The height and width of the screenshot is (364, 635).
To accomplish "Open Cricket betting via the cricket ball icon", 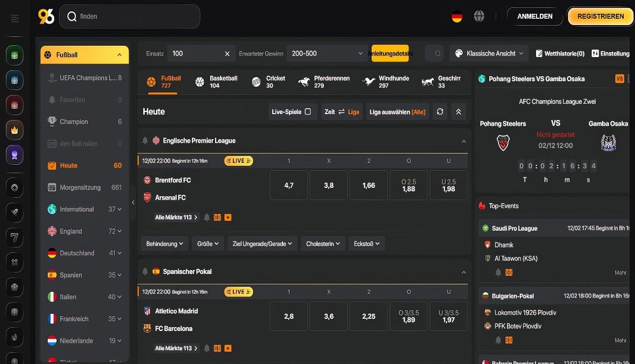I will click(x=255, y=81).
